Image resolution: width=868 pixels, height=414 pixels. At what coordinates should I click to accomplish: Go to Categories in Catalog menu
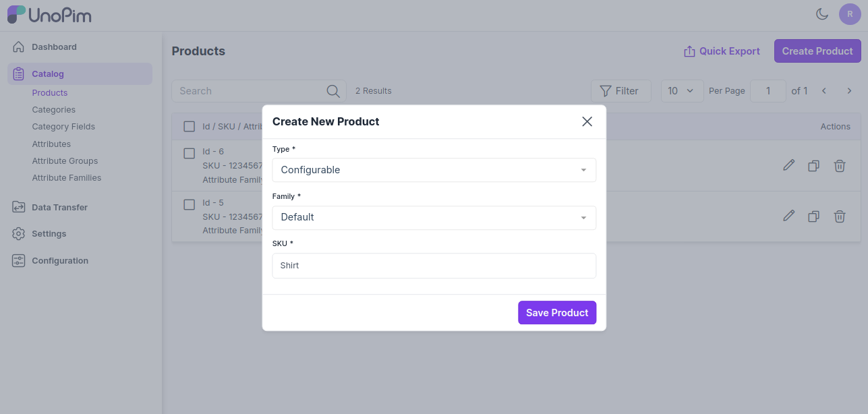[54, 110]
